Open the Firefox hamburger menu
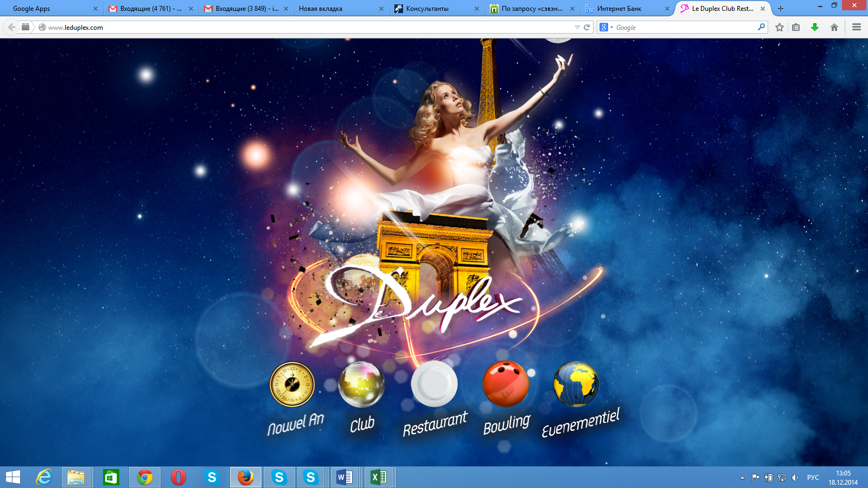 click(857, 27)
